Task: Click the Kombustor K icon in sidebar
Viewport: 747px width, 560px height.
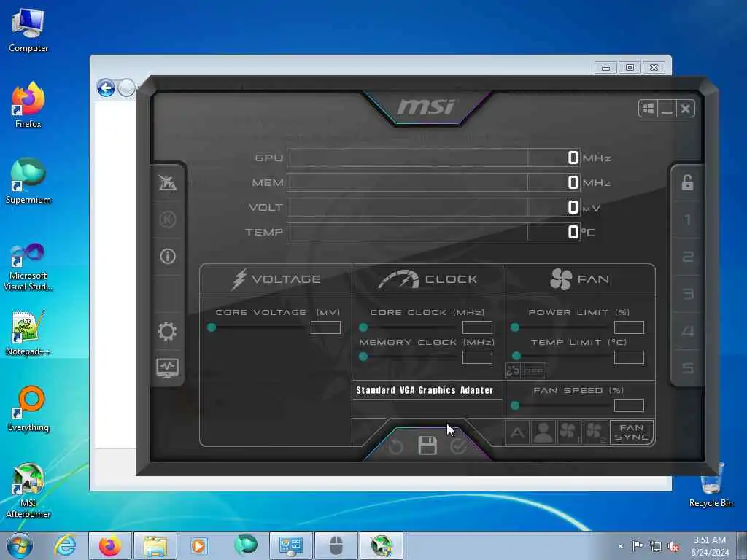Action: (x=168, y=219)
